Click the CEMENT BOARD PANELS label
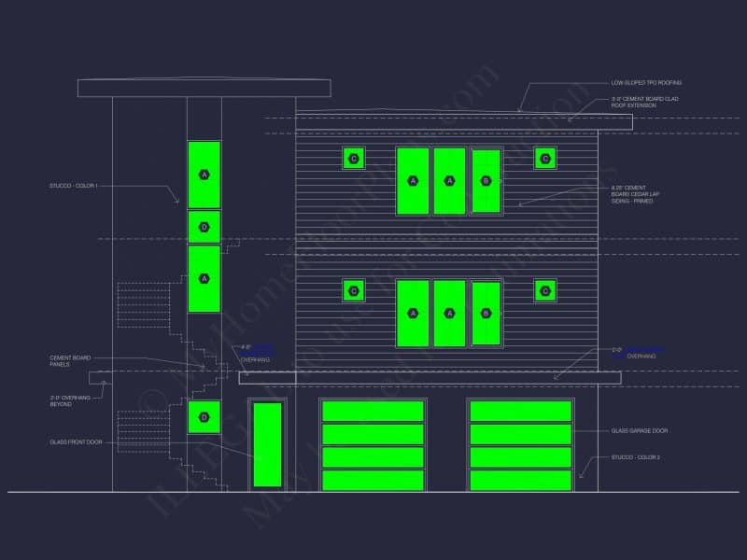 [x=70, y=361]
